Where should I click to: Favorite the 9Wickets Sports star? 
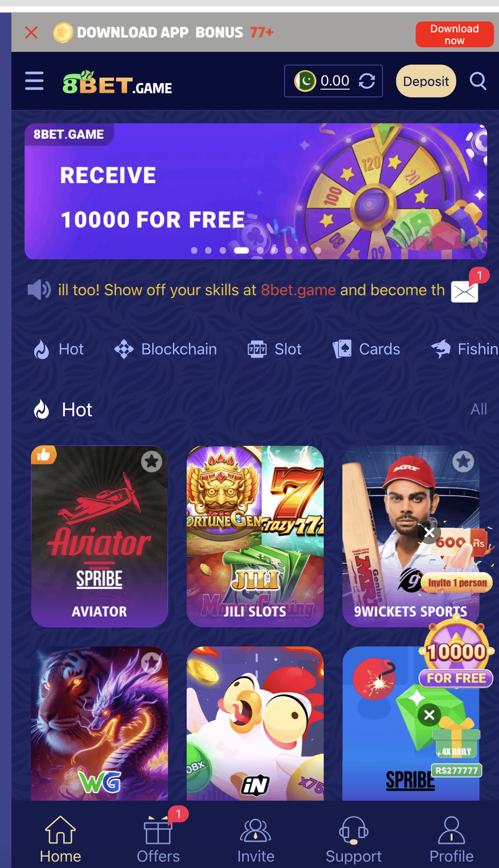click(463, 462)
